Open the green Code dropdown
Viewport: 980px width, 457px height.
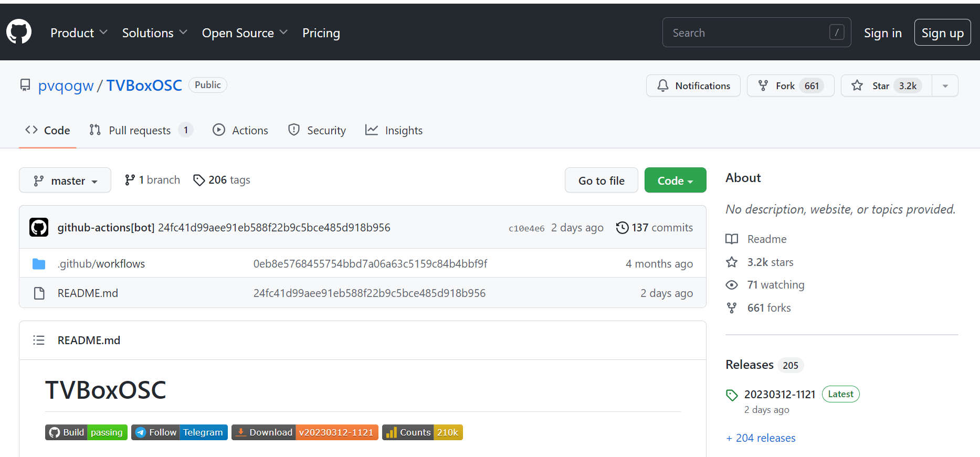click(x=675, y=180)
